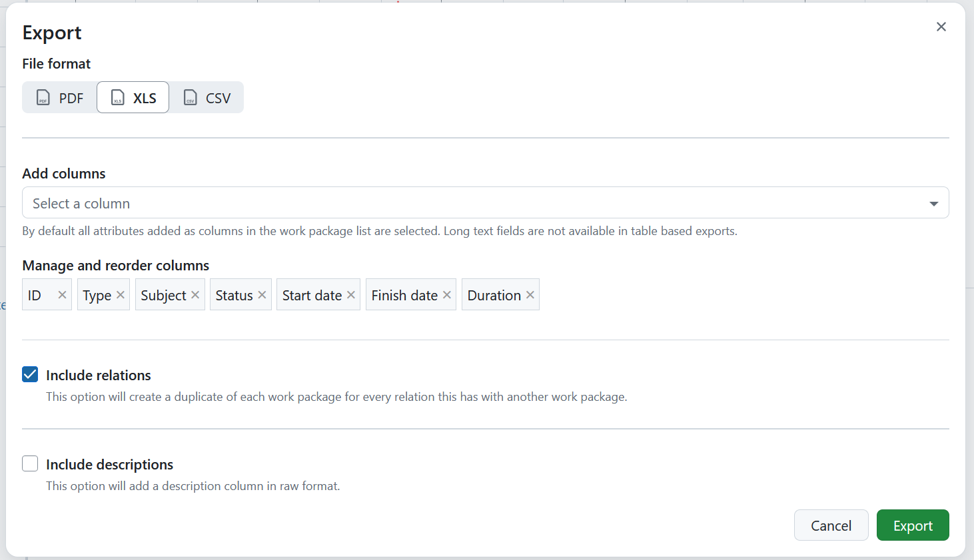Remove the Type column with its X icon
Screen dimensions: 974x560
click(121, 294)
